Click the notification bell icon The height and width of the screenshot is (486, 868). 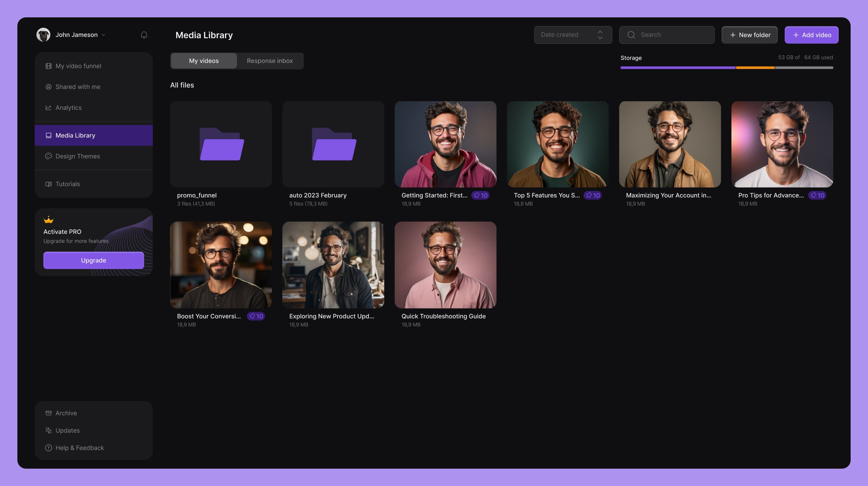pos(144,35)
